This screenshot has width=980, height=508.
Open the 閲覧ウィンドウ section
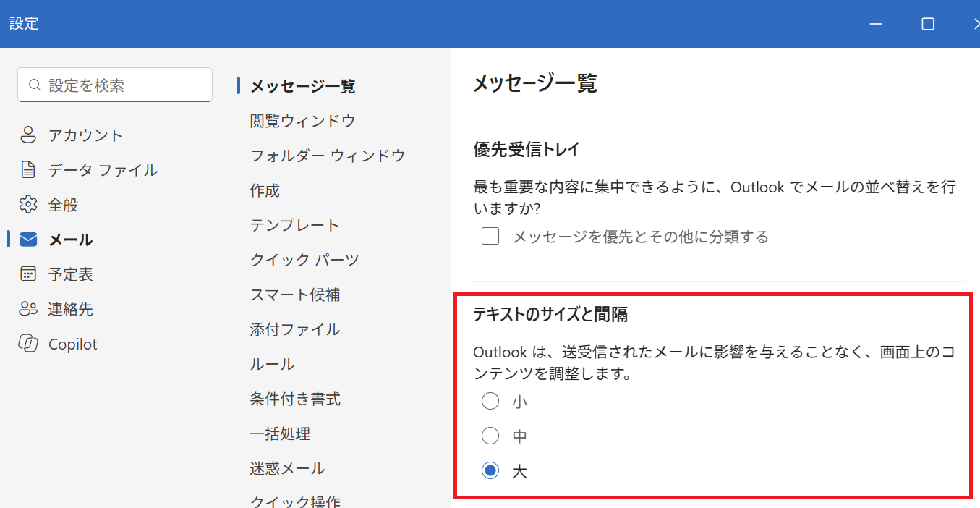coord(302,121)
